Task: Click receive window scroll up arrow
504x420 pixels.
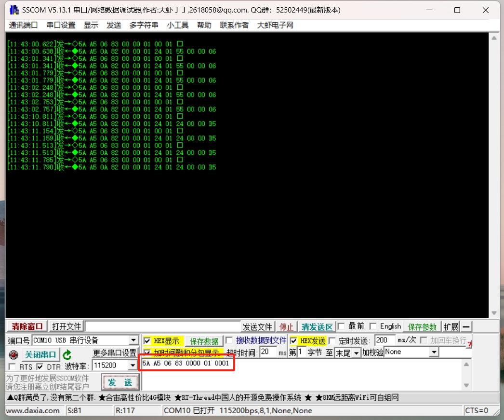Action: click(x=494, y=38)
